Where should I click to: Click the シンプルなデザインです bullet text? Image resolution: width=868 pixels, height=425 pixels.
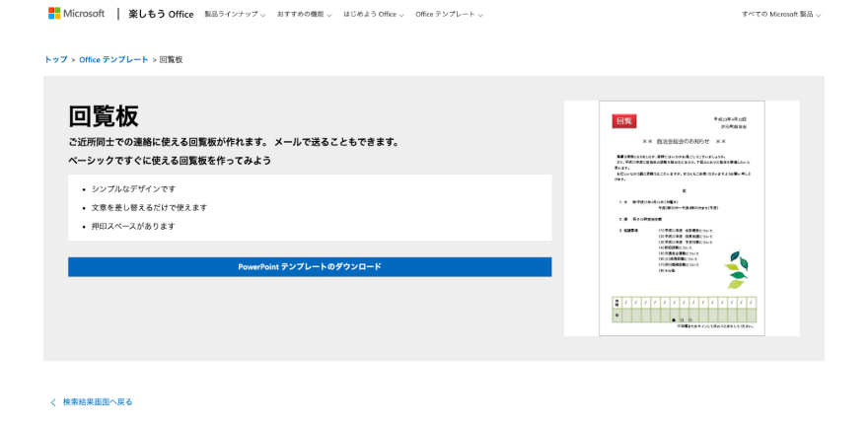(133, 188)
